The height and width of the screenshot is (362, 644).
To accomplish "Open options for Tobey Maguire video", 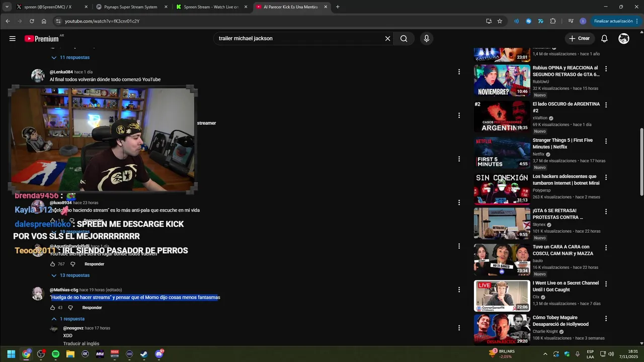I will coord(606,318).
